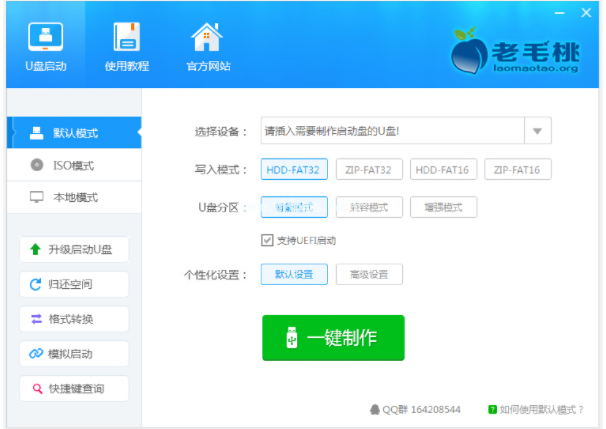Click 升级启动U盘 green arrow item
The image size is (606, 429).
point(74,249)
